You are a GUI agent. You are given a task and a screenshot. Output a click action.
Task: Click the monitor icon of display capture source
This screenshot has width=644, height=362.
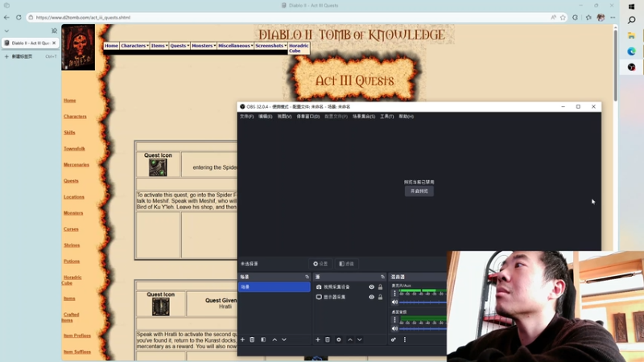pyautogui.click(x=319, y=297)
